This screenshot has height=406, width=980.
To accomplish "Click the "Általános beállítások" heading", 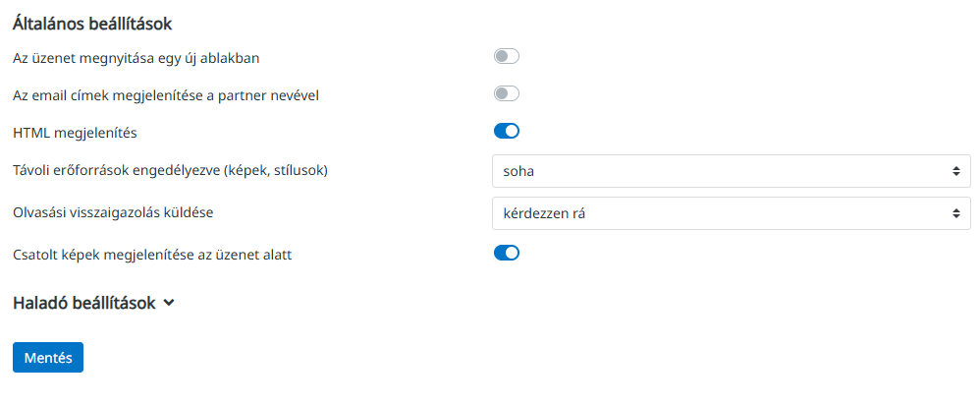I will point(98,22).
